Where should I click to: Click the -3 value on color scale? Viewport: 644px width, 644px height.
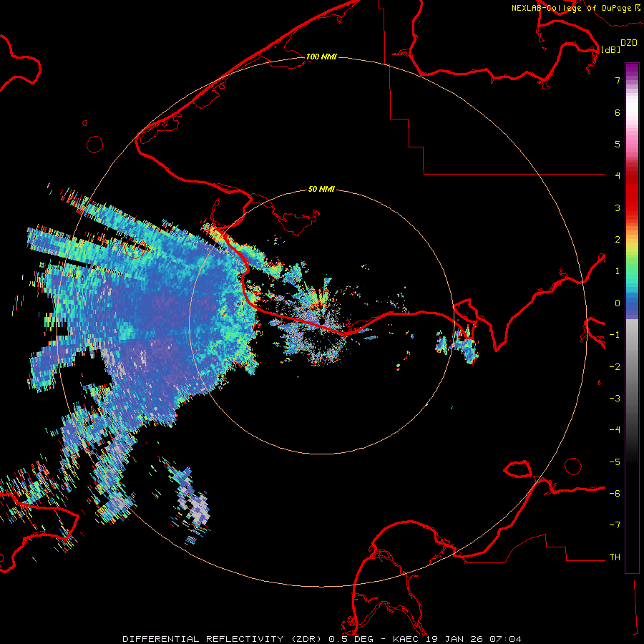[615, 399]
